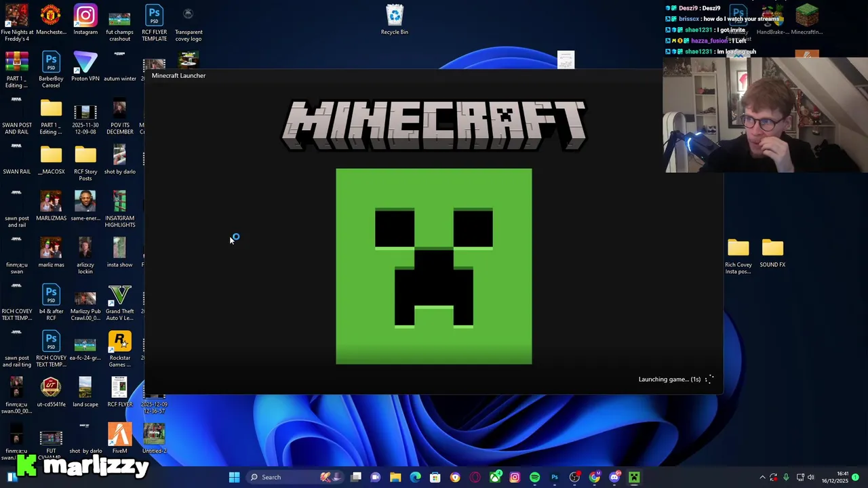Viewport: 868px width, 488px height.
Task: Open the ea-fc-24 image file
Action: (85, 348)
